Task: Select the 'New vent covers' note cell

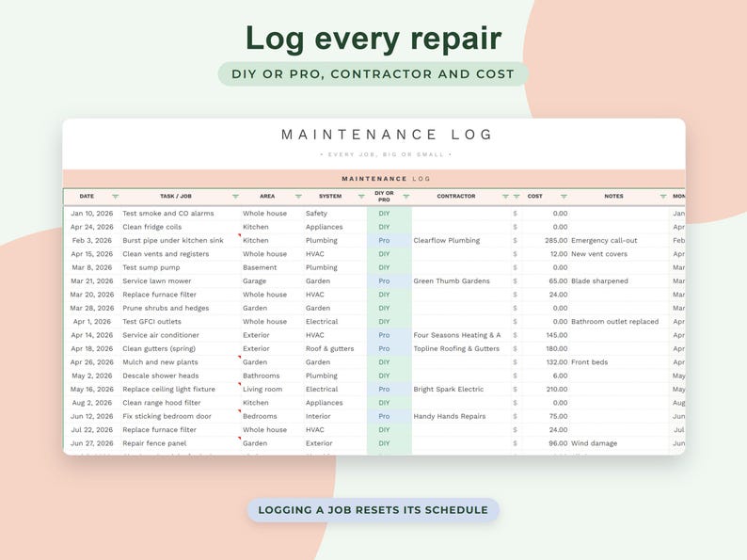Action: [619, 254]
